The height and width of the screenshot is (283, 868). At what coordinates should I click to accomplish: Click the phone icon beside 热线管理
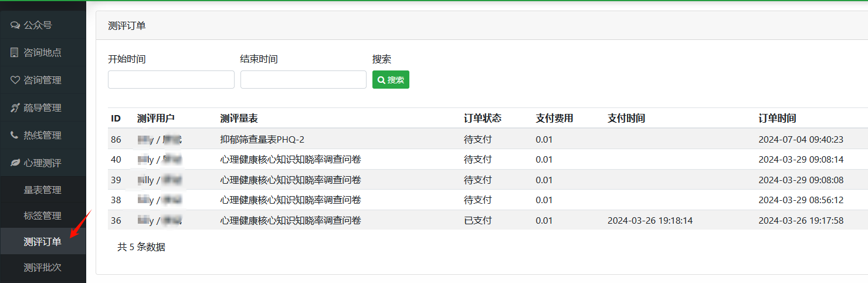click(15, 135)
